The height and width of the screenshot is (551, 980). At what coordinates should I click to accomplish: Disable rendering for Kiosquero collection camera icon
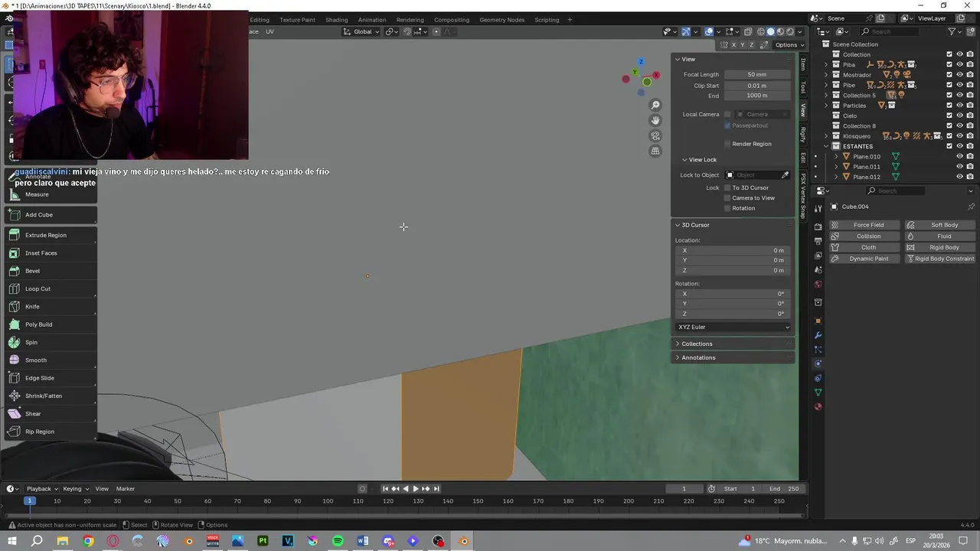(x=969, y=136)
